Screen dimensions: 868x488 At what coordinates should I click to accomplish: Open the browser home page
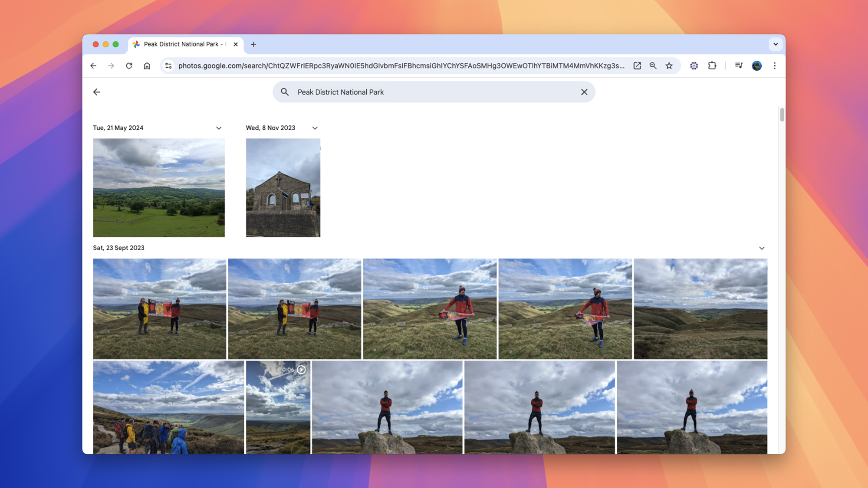tap(147, 66)
